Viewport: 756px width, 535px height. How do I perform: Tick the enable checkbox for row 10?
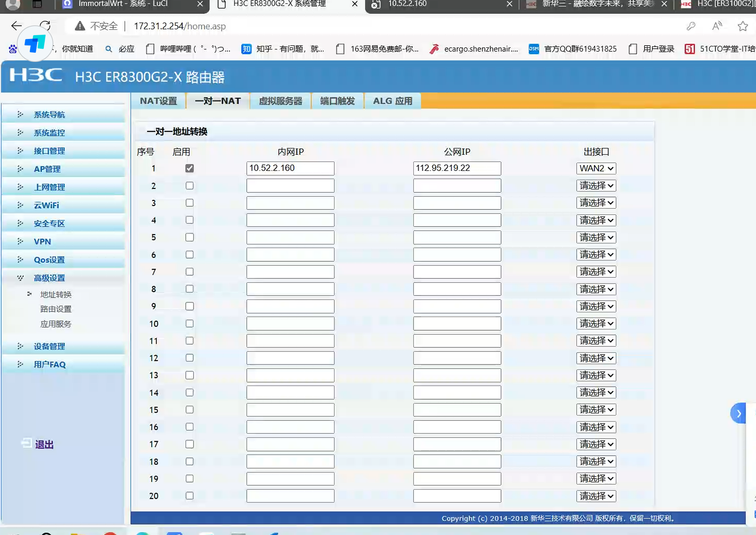(x=189, y=323)
